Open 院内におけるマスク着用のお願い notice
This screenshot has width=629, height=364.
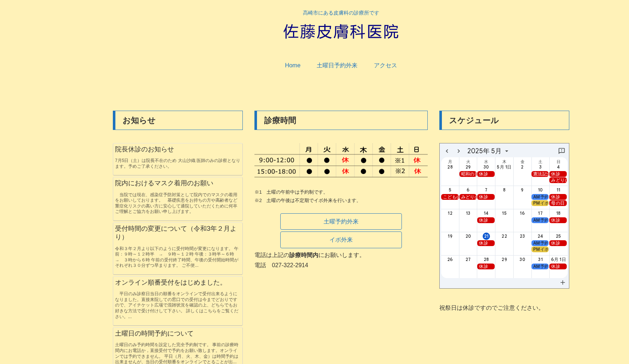click(164, 183)
